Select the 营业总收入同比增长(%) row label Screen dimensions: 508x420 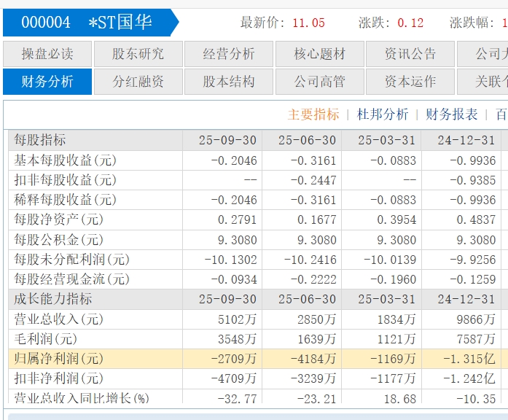(82, 398)
